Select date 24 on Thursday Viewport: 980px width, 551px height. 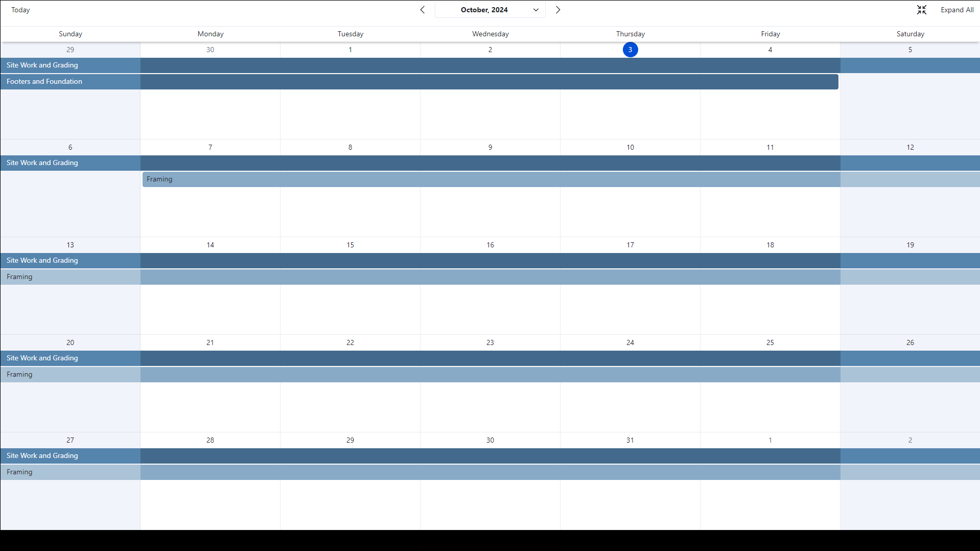(x=630, y=342)
